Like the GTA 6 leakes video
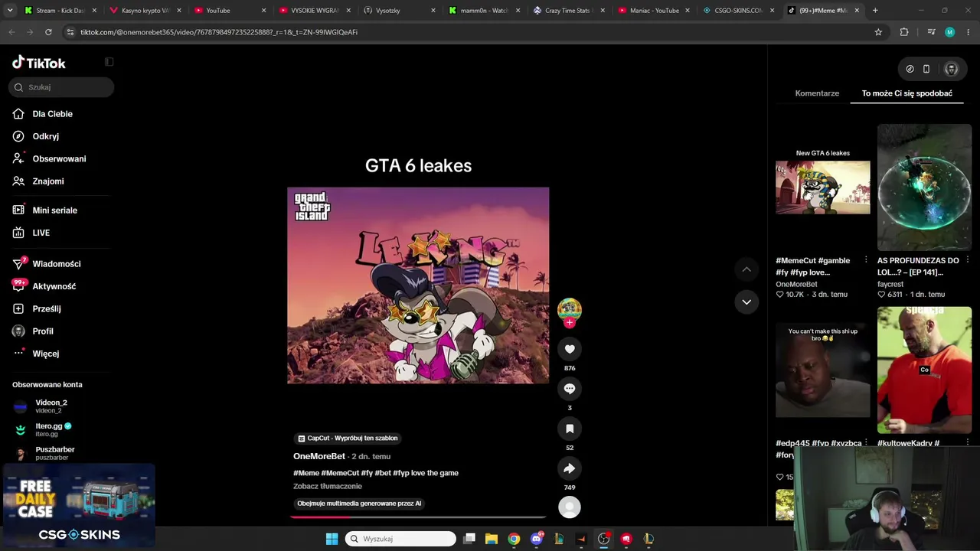The image size is (980, 551). pyautogui.click(x=570, y=349)
